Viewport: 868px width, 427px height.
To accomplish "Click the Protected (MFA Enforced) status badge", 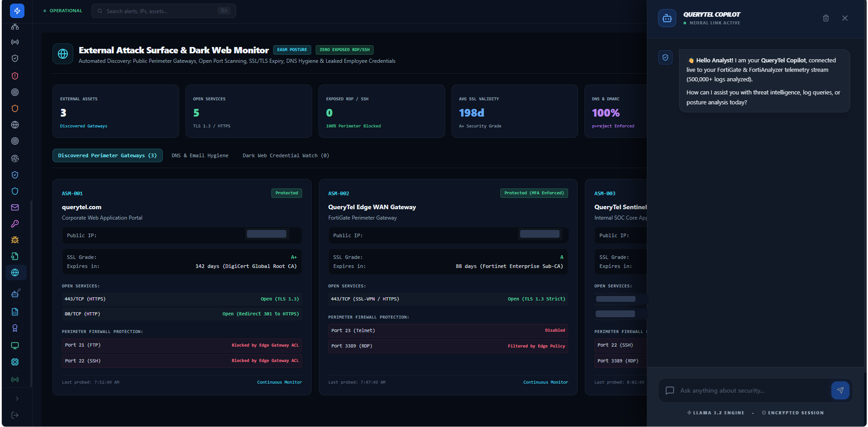I will [534, 193].
